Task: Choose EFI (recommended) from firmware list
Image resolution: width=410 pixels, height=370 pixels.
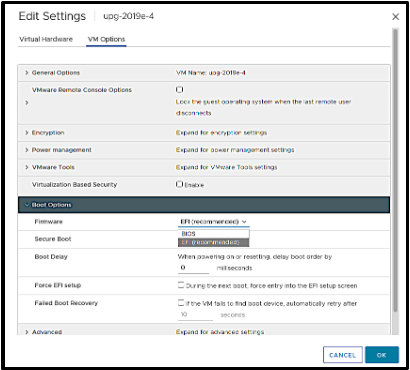Action: [x=213, y=242]
